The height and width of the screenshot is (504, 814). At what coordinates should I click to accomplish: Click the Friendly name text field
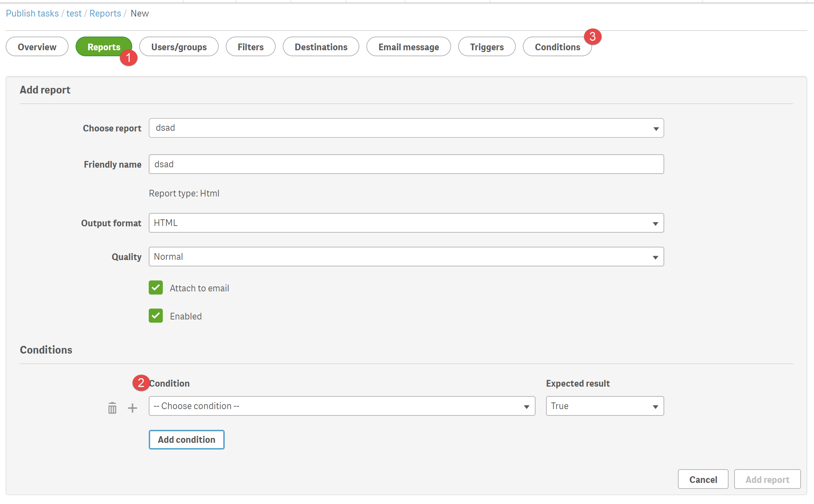click(406, 164)
